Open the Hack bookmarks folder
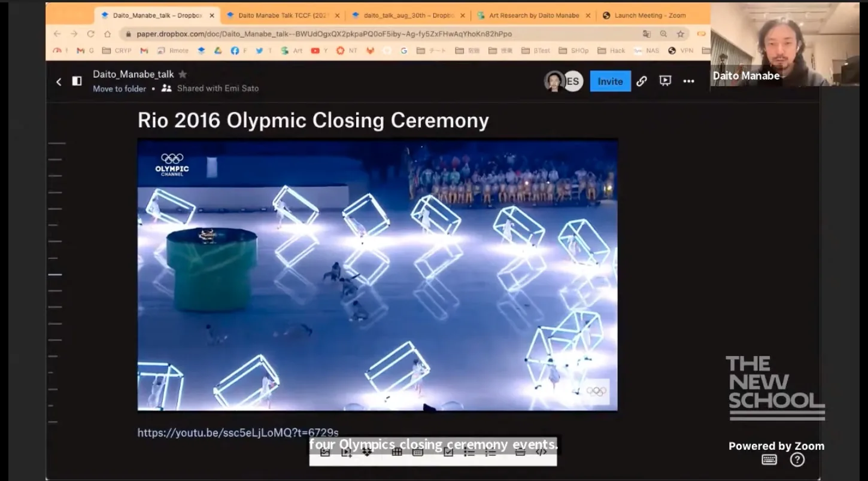This screenshot has height=481, width=868. 611,51
